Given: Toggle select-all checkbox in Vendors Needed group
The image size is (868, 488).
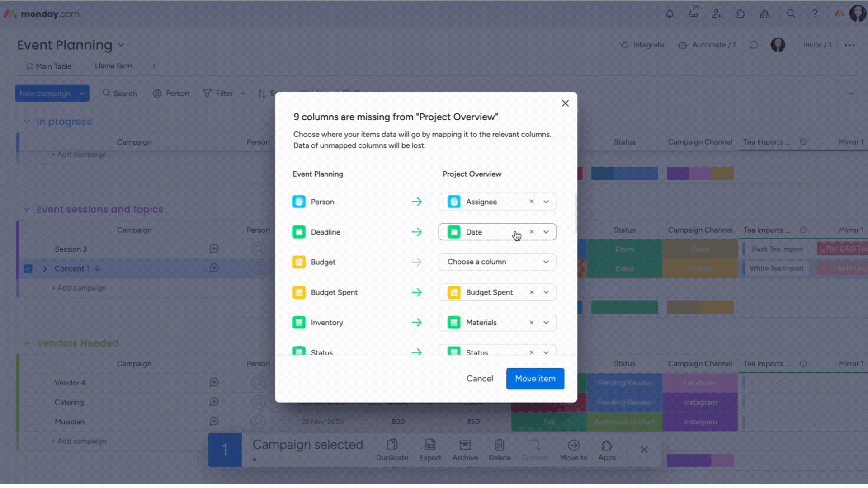Looking at the screenshot, I should 28,364.
